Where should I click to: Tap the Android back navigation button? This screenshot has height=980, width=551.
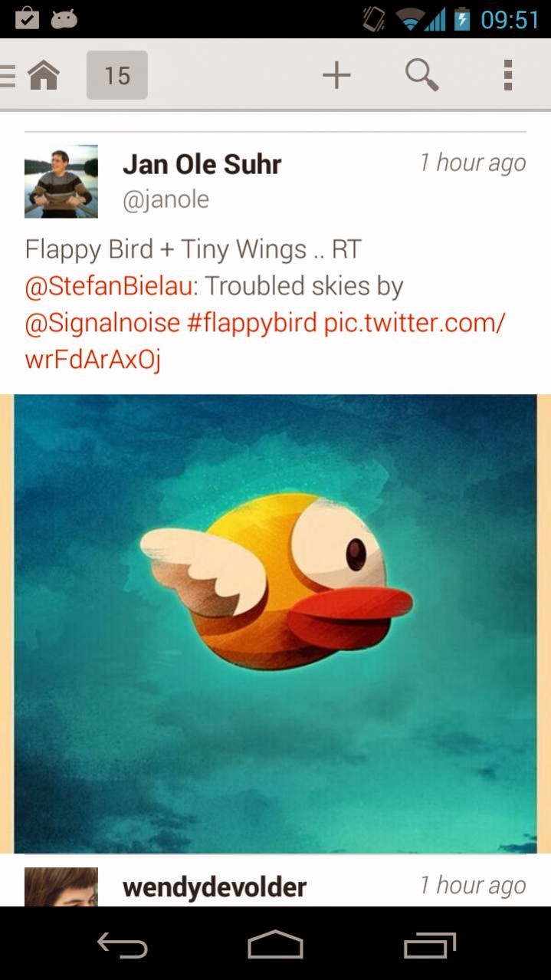click(x=123, y=945)
